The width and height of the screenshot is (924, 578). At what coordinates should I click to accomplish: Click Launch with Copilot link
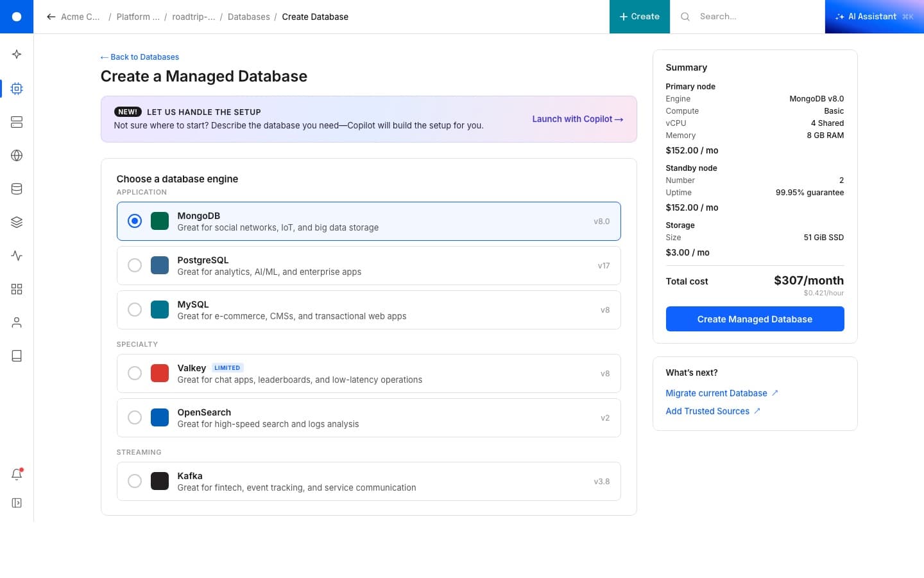point(577,119)
